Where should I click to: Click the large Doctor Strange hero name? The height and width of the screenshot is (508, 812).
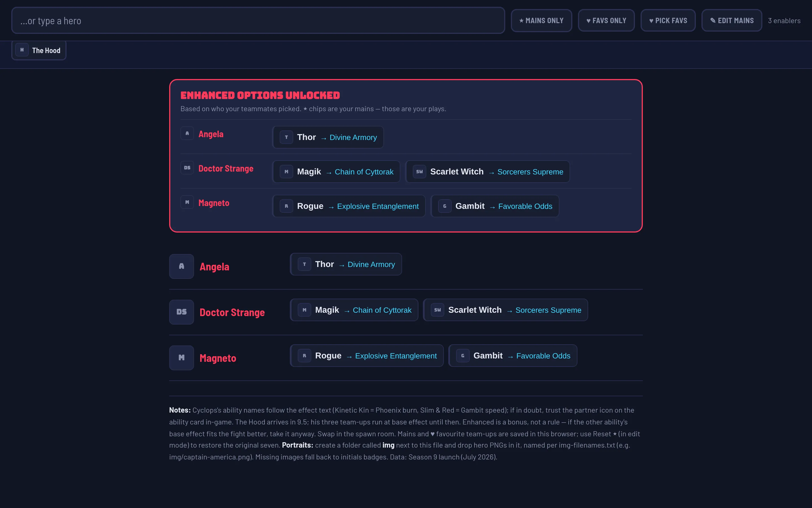click(x=232, y=312)
